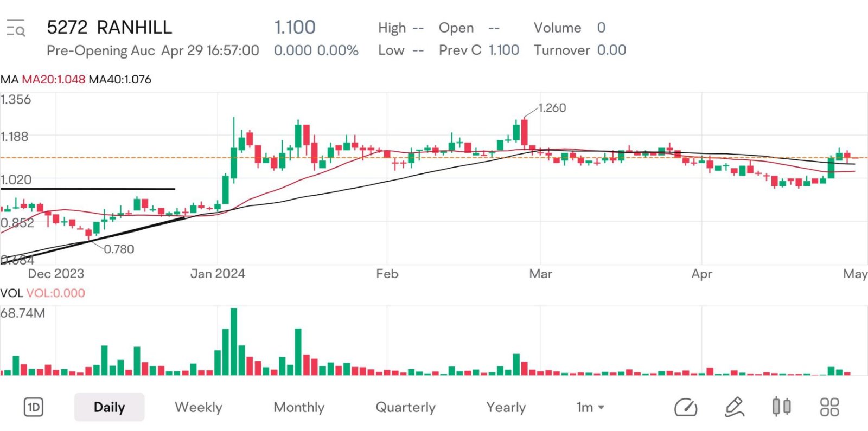Select the pencil drawing tool
This screenshot has height=431, width=868.
(x=734, y=407)
